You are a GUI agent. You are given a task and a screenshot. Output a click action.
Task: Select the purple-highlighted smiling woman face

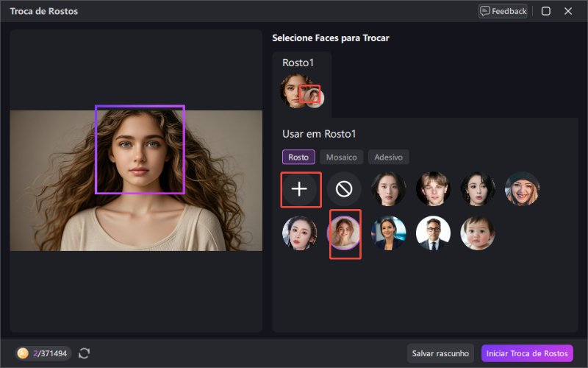coord(344,233)
